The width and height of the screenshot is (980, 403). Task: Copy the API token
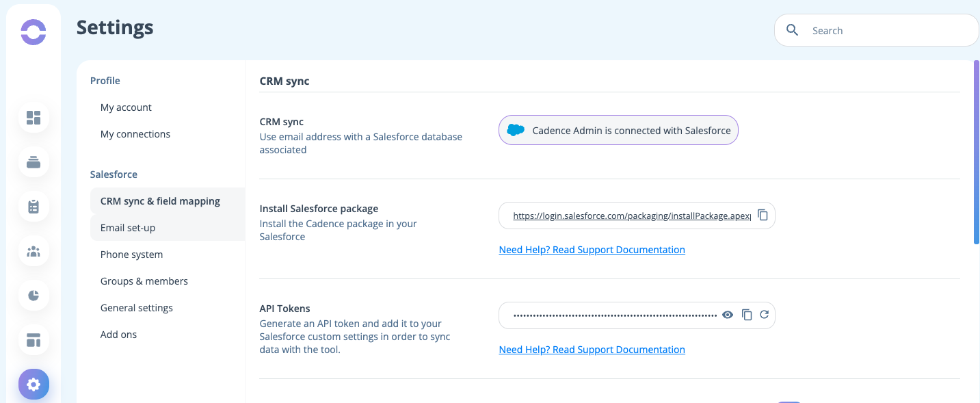[x=747, y=315]
